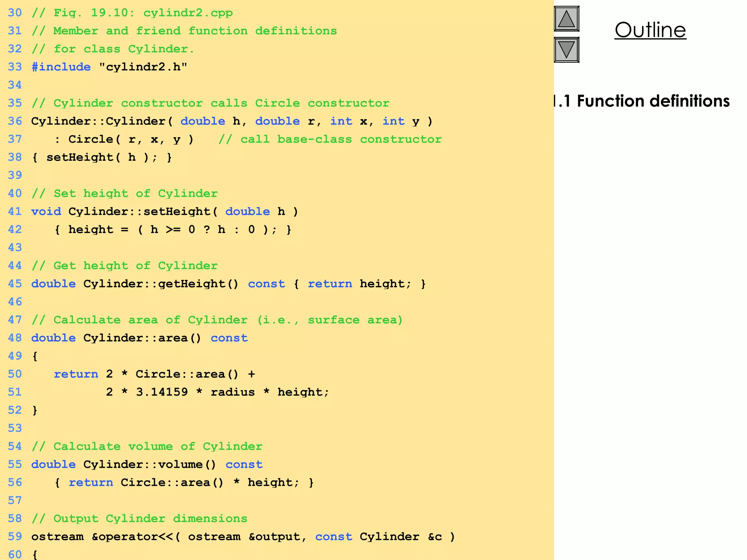
Task: Click the '// for class Cylinder.' comment
Action: (x=113, y=49)
